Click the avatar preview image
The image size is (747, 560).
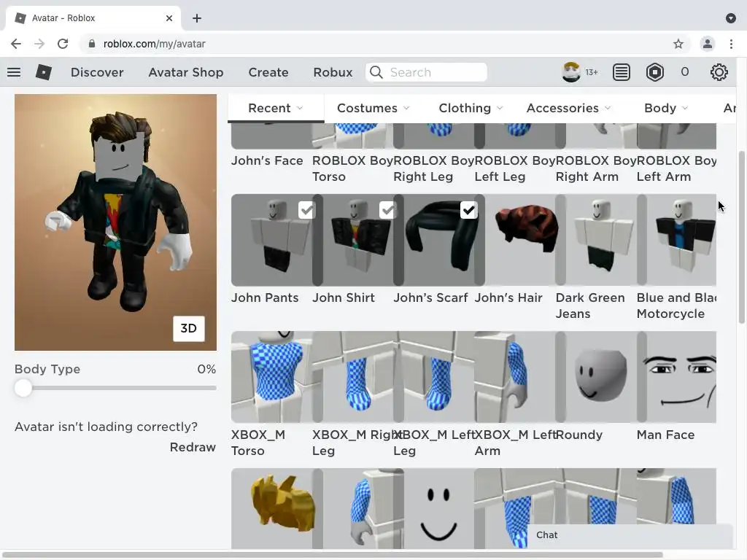[116, 222]
